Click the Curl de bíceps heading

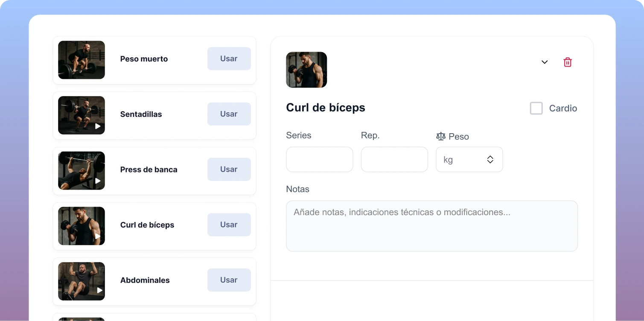coord(326,108)
